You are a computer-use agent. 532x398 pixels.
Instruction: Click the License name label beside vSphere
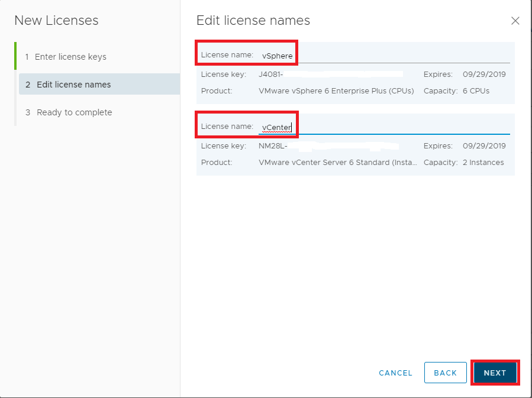[227, 55]
